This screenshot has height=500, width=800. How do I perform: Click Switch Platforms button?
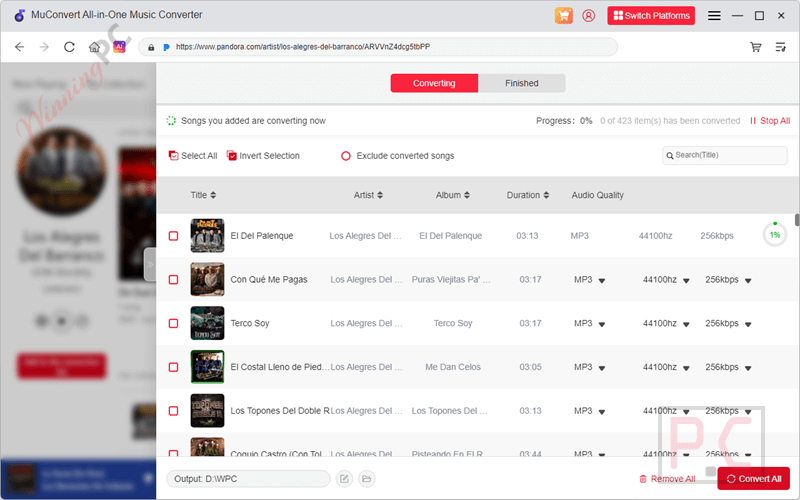(x=651, y=16)
